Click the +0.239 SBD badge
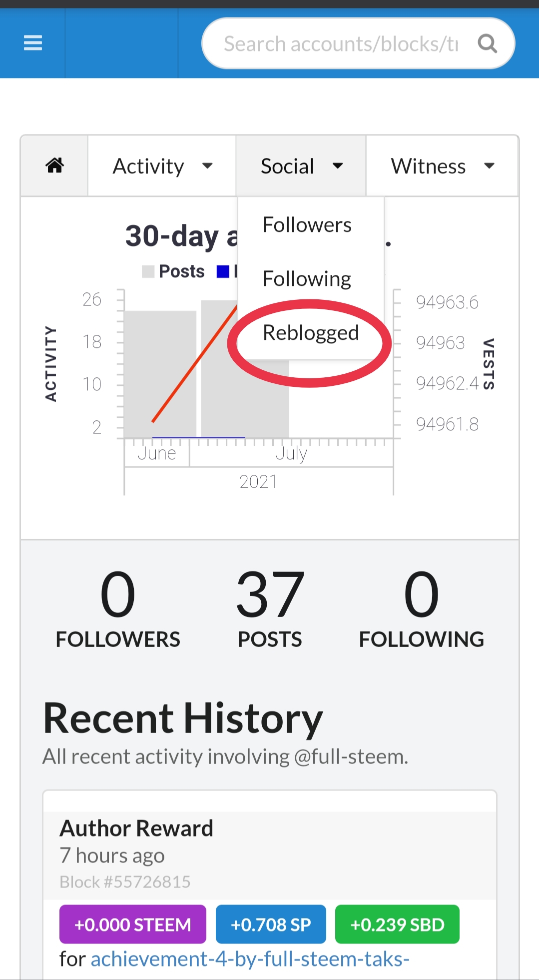The width and height of the screenshot is (539, 980). click(397, 925)
